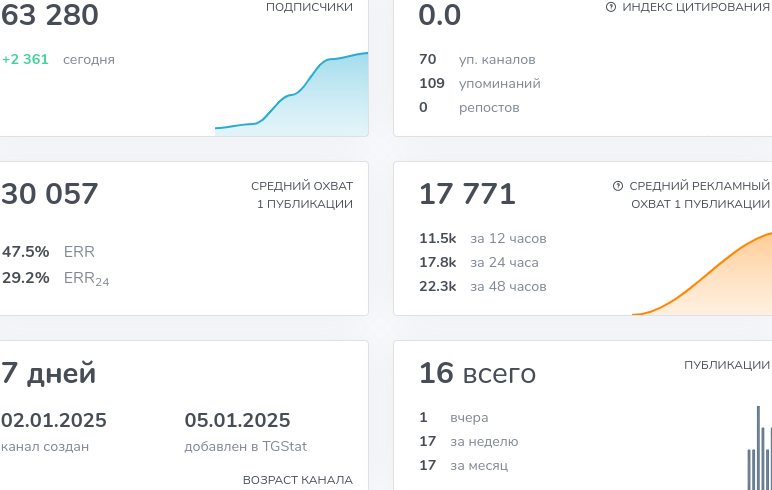Click the СРЕДНИЙ ОХВАТ 1 ПУБЛИКАЦИИ label

(x=302, y=195)
